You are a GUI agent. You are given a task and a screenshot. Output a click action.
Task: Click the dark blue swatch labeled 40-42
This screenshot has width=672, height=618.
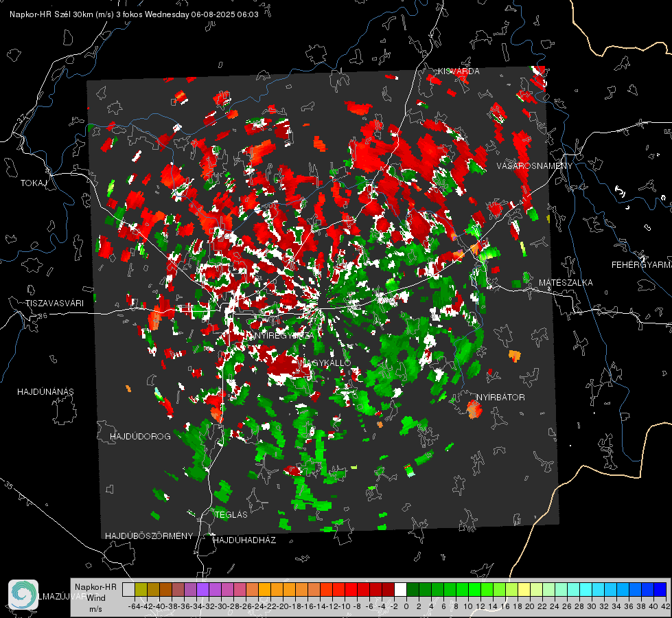coord(660,590)
